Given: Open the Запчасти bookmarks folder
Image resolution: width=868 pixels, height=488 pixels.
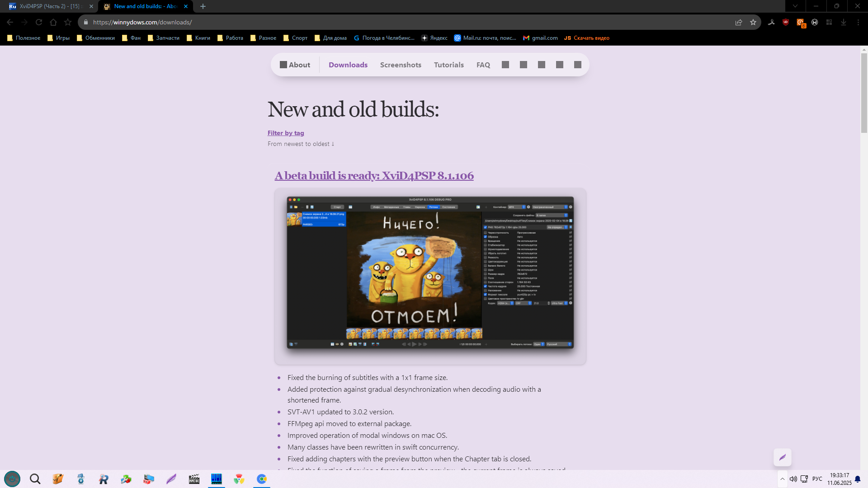Looking at the screenshot, I should click(163, 38).
